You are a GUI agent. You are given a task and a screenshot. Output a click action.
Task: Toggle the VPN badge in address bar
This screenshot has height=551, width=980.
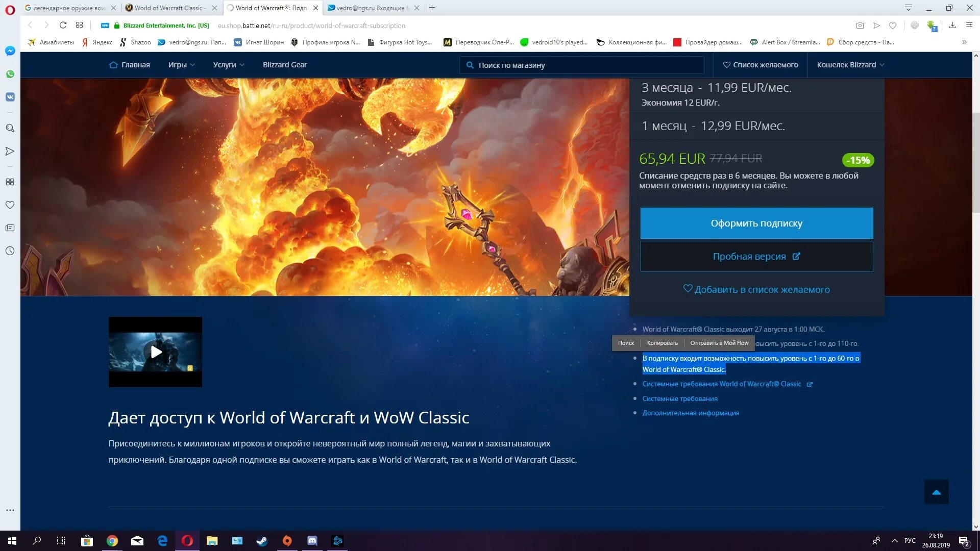105,26
